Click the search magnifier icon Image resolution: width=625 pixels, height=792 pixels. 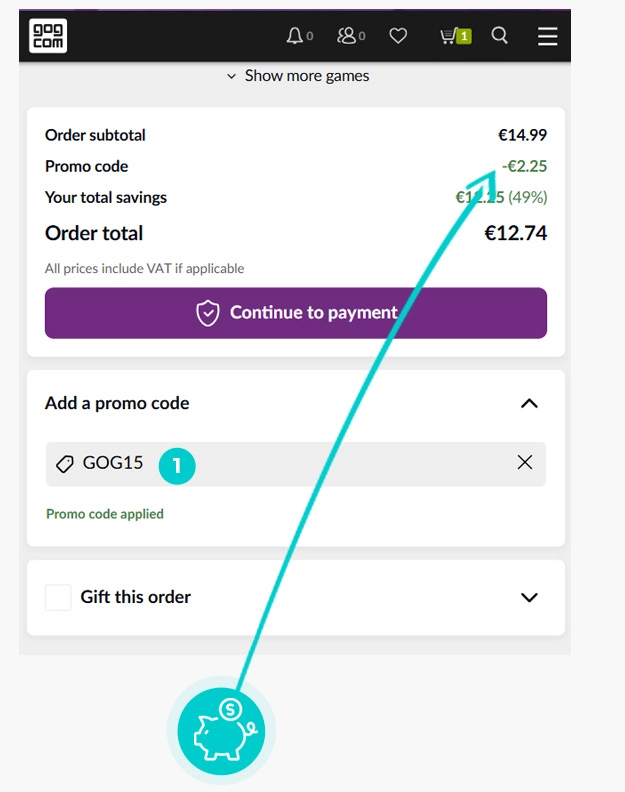(500, 36)
